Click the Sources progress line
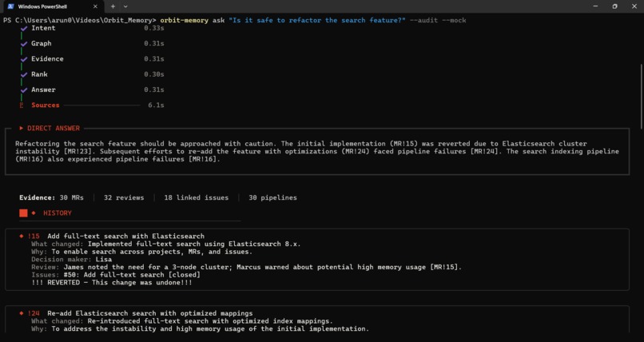This screenshot has width=644, height=342. (101, 105)
